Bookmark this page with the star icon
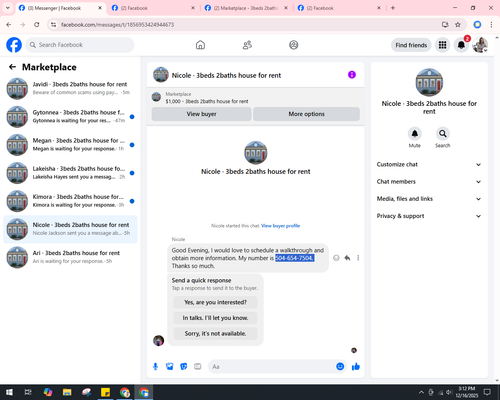 [x=458, y=25]
